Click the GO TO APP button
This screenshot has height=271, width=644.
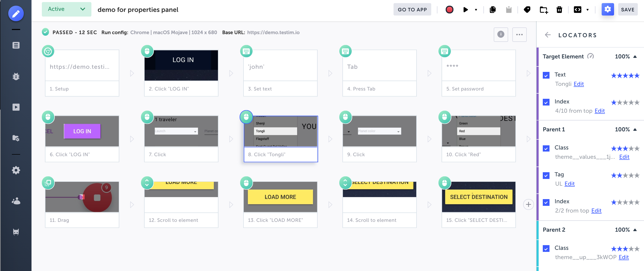(x=412, y=10)
